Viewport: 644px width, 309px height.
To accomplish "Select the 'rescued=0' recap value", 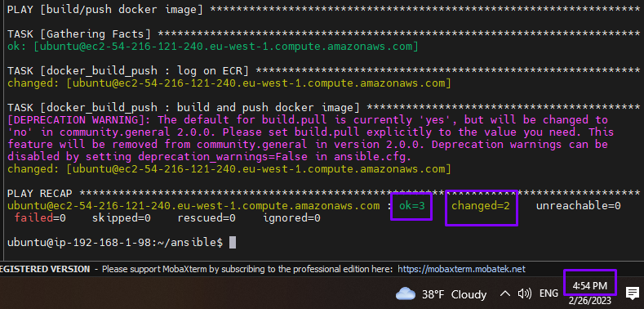I will [x=207, y=218].
